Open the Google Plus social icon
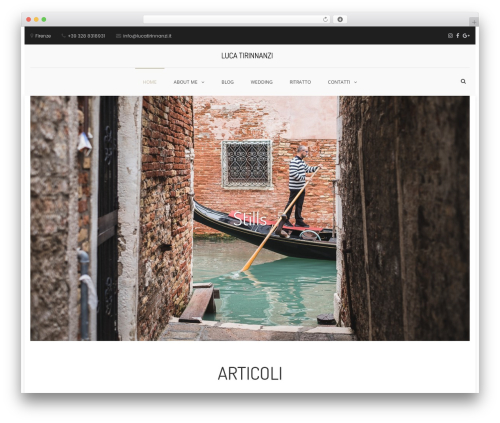500x423 pixels. [x=466, y=36]
